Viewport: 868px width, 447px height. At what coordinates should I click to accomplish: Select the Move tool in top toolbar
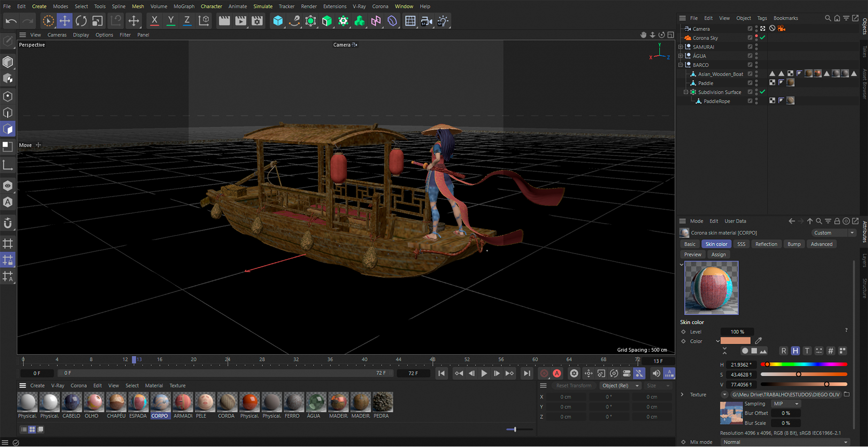[x=64, y=21]
